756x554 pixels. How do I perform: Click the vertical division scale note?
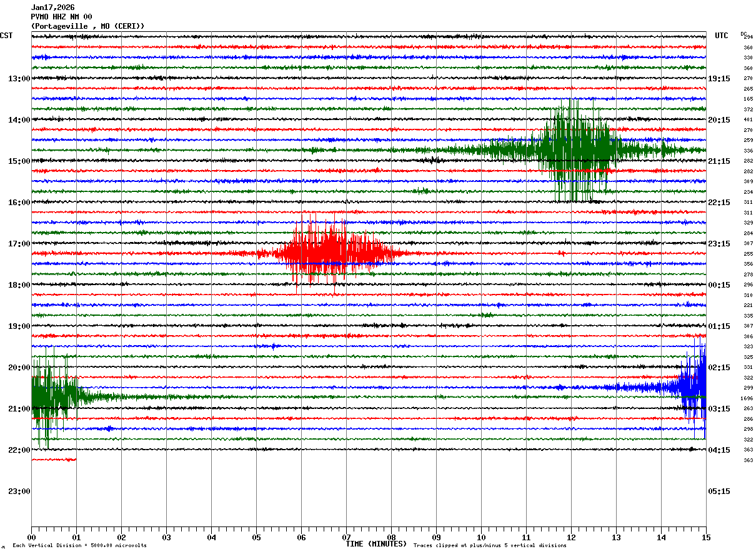pyautogui.click(x=79, y=546)
